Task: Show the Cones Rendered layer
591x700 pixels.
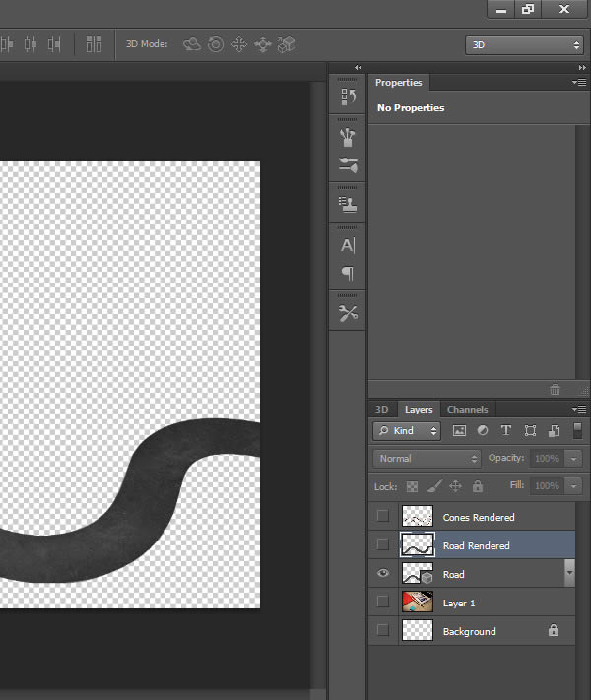Action: (383, 516)
